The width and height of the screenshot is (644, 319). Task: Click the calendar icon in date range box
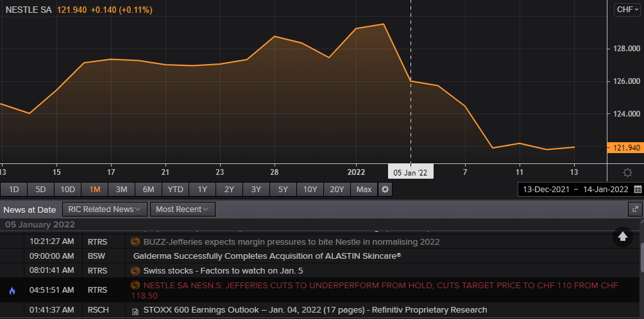click(637, 190)
